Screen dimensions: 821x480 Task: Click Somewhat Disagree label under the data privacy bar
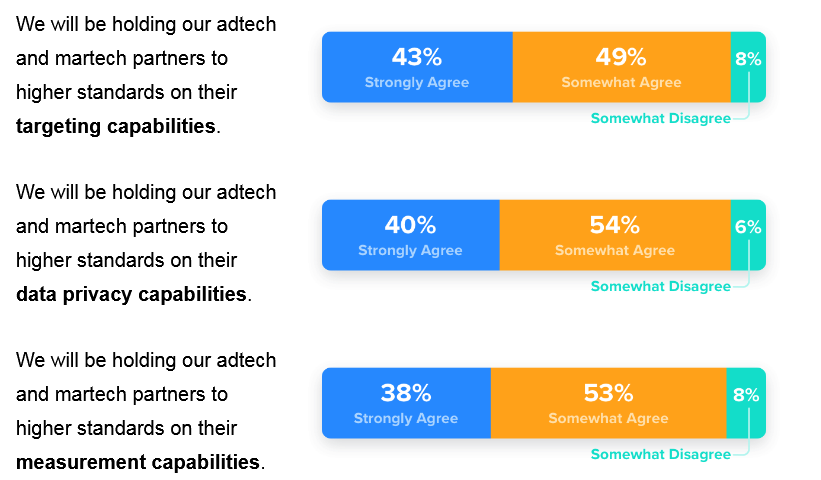(x=660, y=286)
